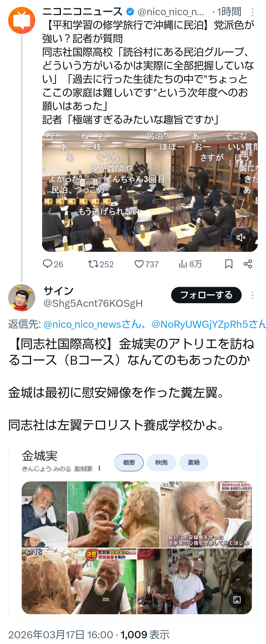Select the 概要 tab in the image
Image resolution: width=266 pixels, height=644 pixels.
[x=129, y=463]
